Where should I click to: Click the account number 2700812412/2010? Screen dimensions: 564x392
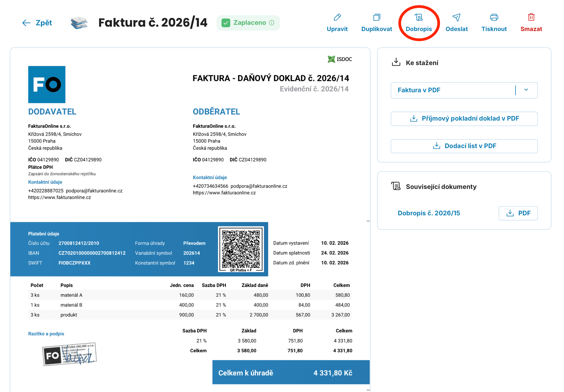[x=79, y=243]
